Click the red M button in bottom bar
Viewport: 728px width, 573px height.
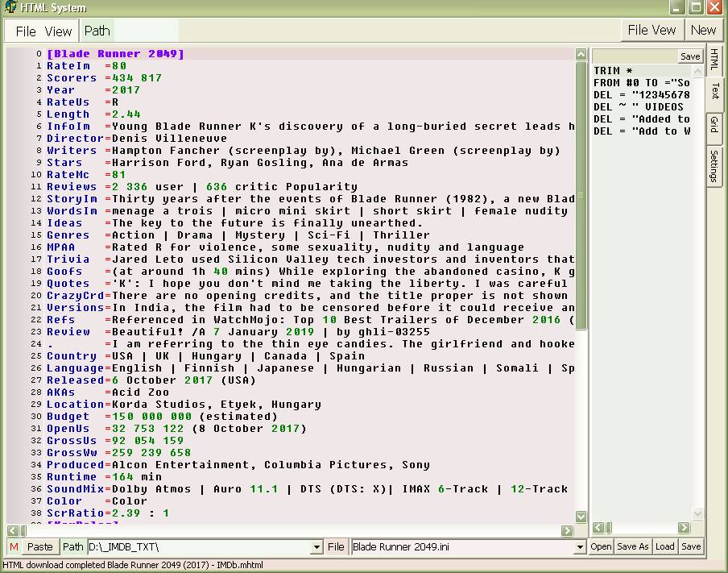14,546
